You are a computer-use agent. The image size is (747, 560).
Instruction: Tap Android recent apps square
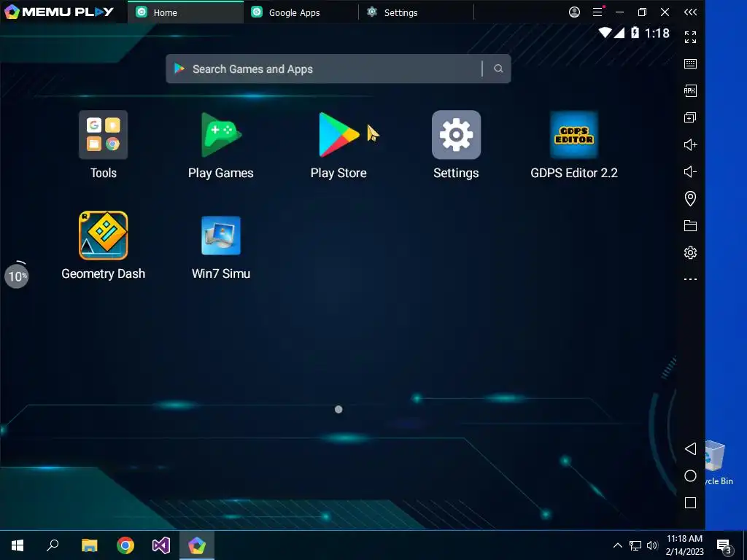tap(690, 503)
